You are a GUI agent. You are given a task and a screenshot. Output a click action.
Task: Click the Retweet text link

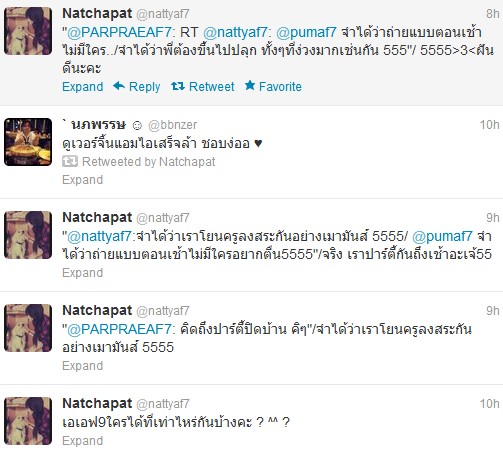tap(211, 87)
